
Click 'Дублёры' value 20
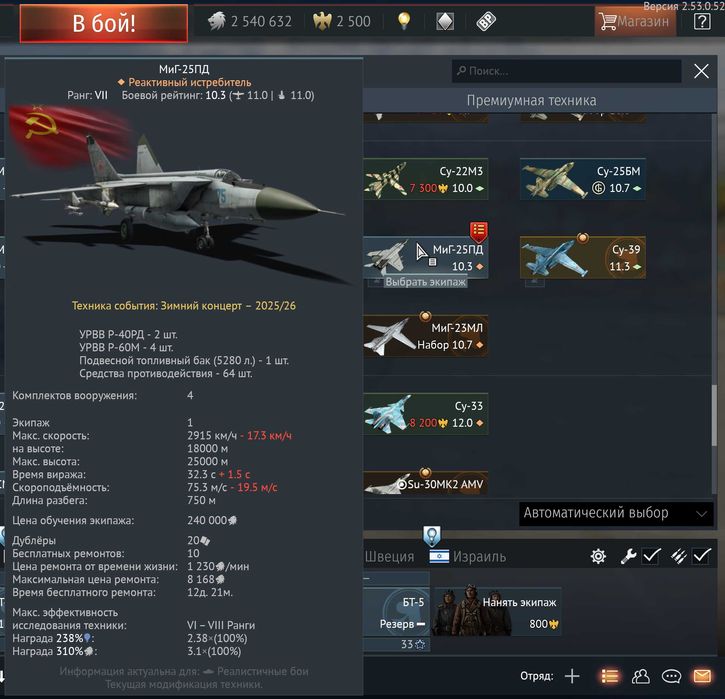click(198, 540)
